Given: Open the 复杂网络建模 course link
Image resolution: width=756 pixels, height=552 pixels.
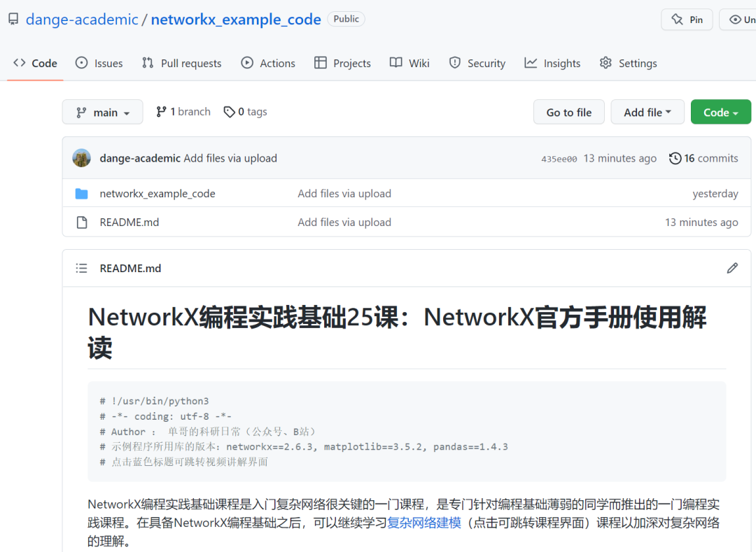Looking at the screenshot, I should click(x=424, y=523).
